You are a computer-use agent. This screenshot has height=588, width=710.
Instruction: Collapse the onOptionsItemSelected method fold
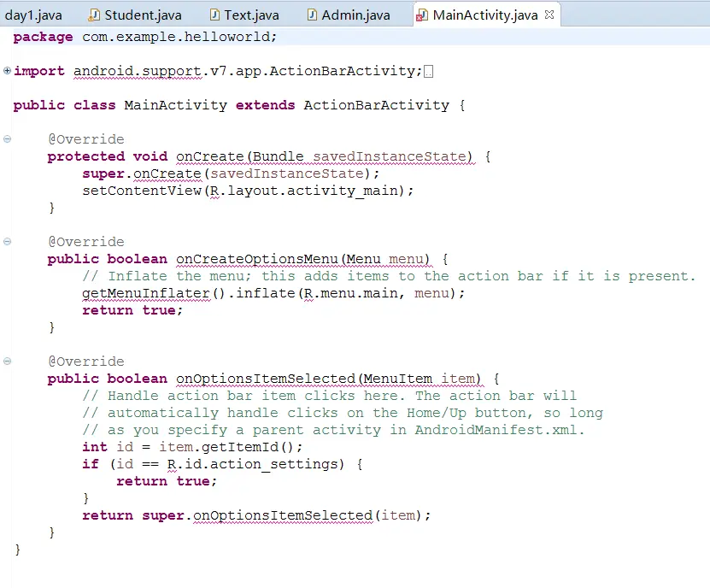click(7, 361)
